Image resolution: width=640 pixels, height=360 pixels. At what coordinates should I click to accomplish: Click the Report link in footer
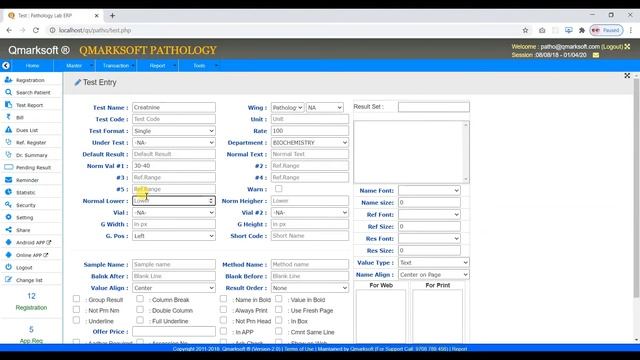point(459,349)
